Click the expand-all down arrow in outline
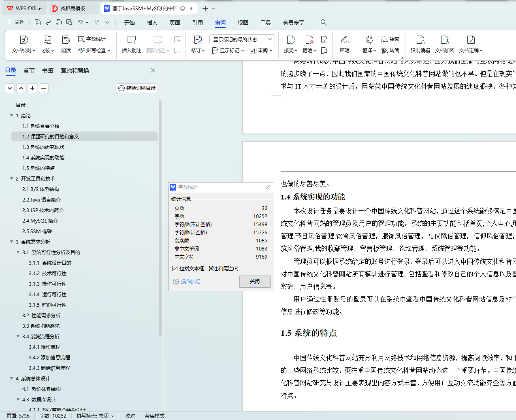 (x=10, y=88)
